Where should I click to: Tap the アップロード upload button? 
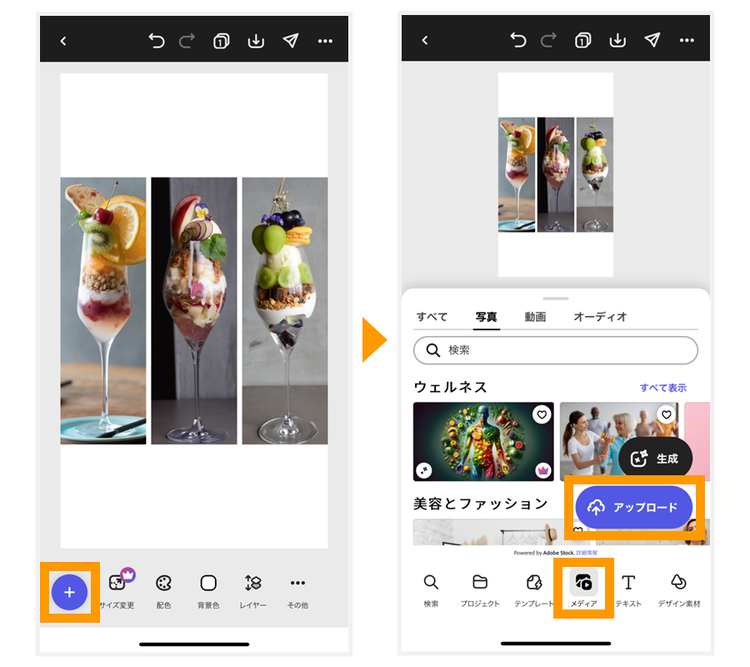point(634,507)
